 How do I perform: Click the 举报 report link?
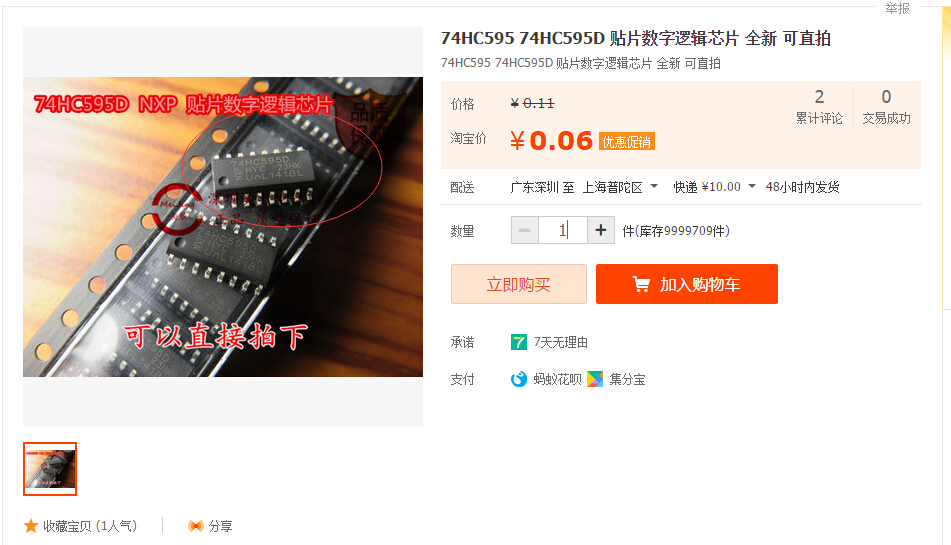coord(897,8)
